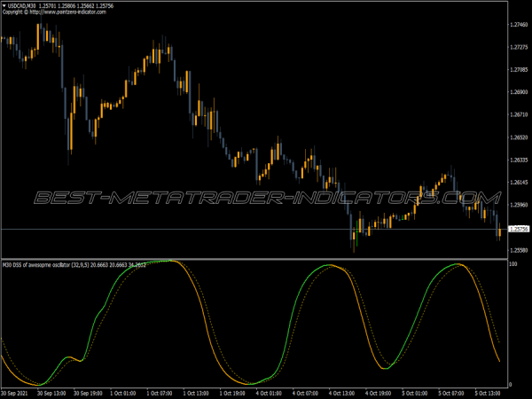
Task: Click the 5 Oct 07:00 time label
Action: (451, 393)
